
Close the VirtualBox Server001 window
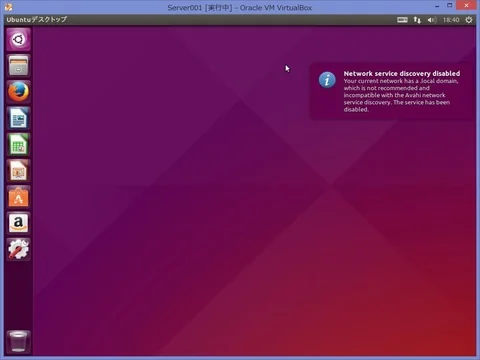point(466,5)
